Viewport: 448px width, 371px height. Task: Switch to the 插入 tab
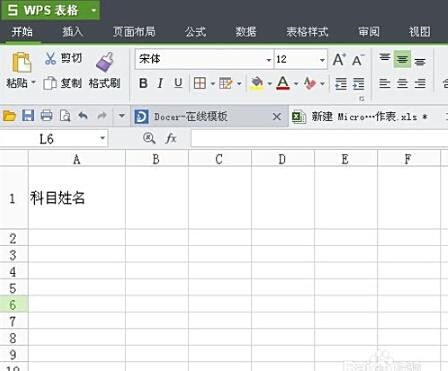[x=72, y=32]
